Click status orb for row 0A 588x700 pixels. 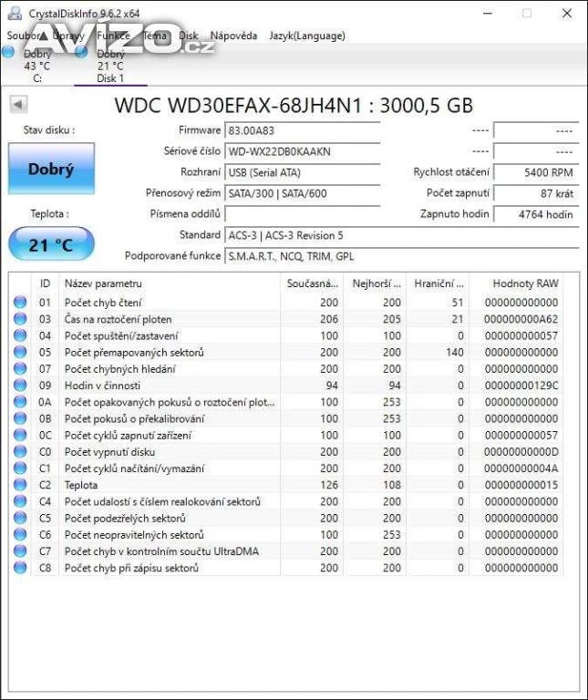20,402
